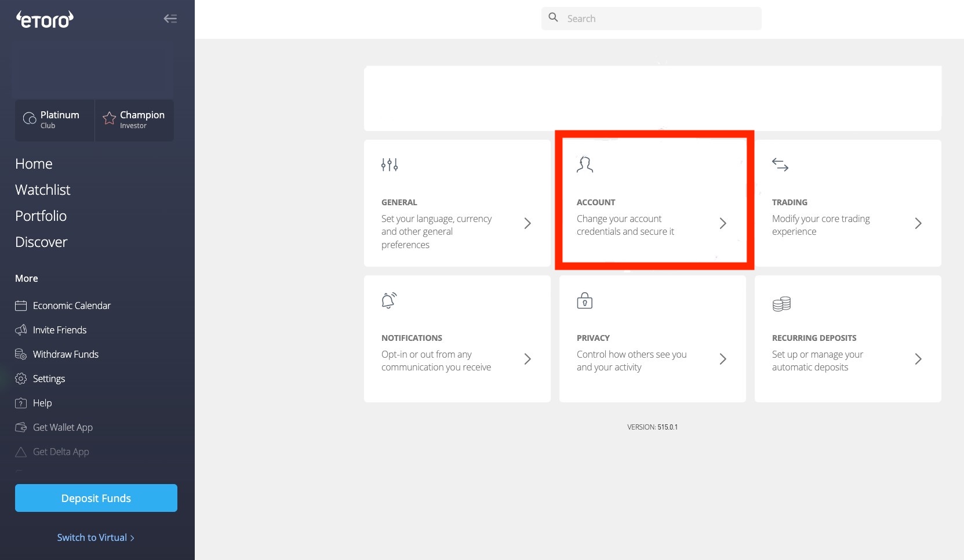Click the Economic Calendar icon
The width and height of the screenshot is (964, 560).
(21, 306)
